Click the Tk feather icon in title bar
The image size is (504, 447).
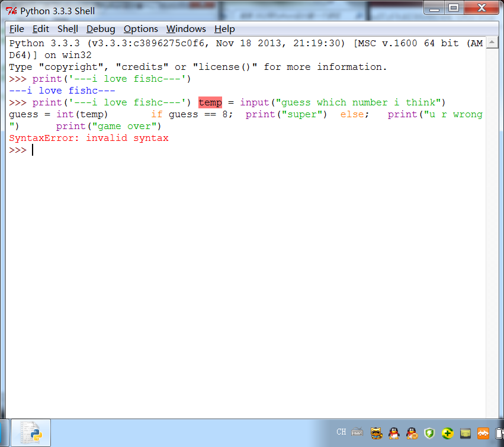[11, 11]
